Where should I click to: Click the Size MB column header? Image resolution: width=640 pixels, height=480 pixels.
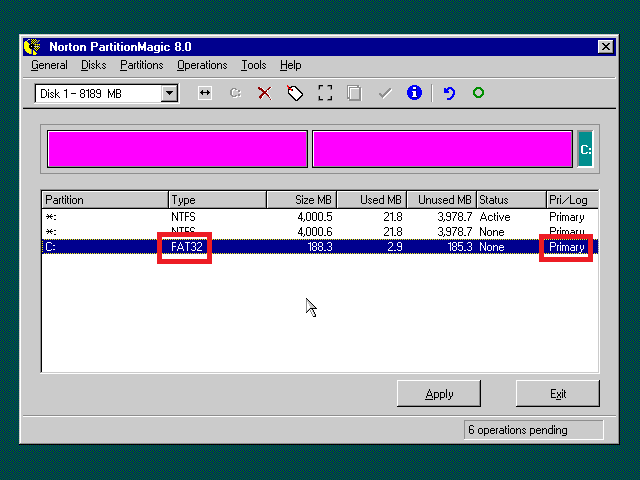(302, 200)
